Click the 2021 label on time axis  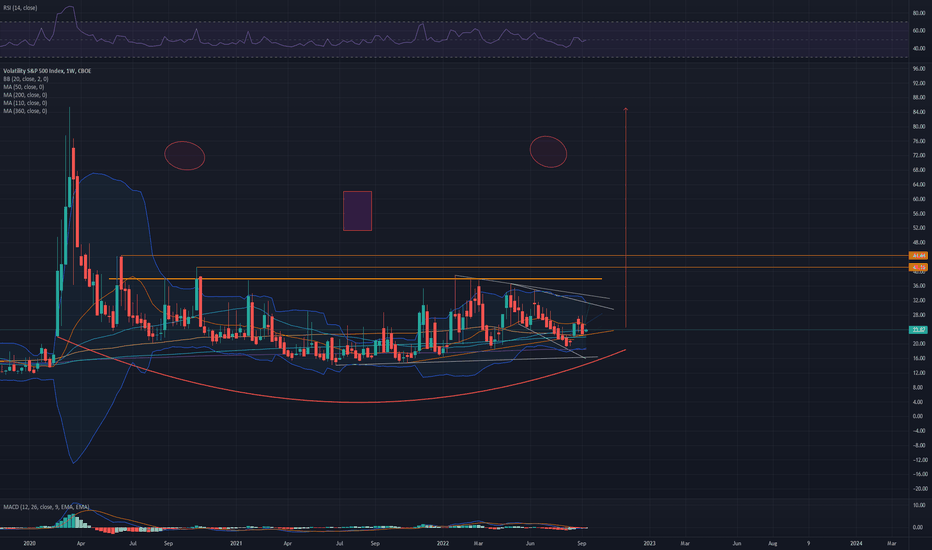coord(236,543)
